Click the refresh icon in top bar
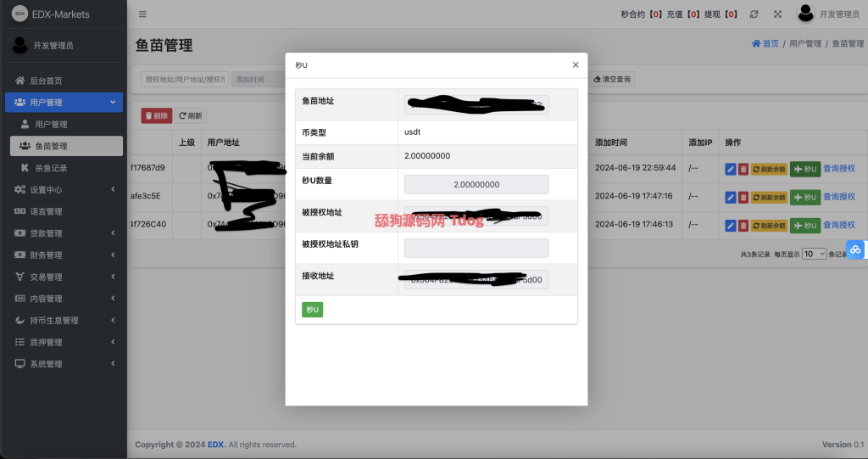Screen dimensions: 868x459 pyautogui.click(x=754, y=14)
